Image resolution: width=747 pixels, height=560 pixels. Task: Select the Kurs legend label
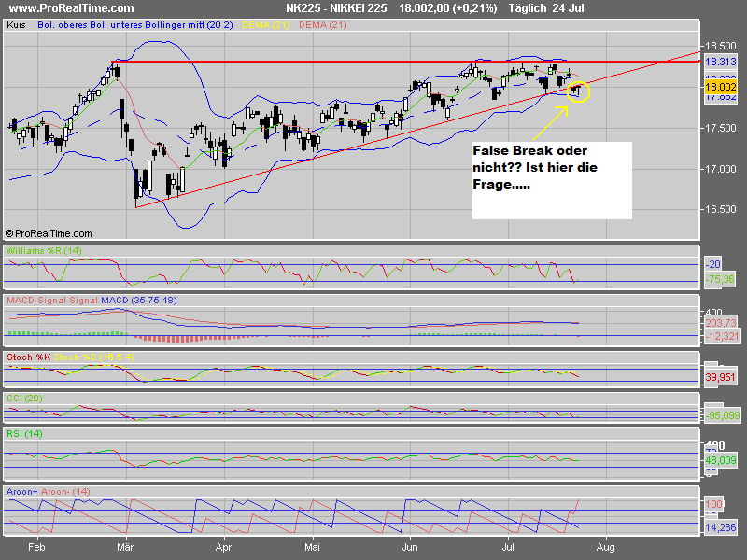pos(16,25)
